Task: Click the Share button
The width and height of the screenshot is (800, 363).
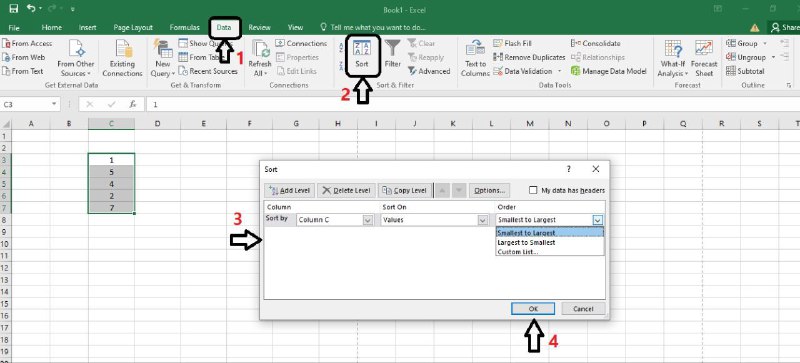Action: click(x=785, y=28)
